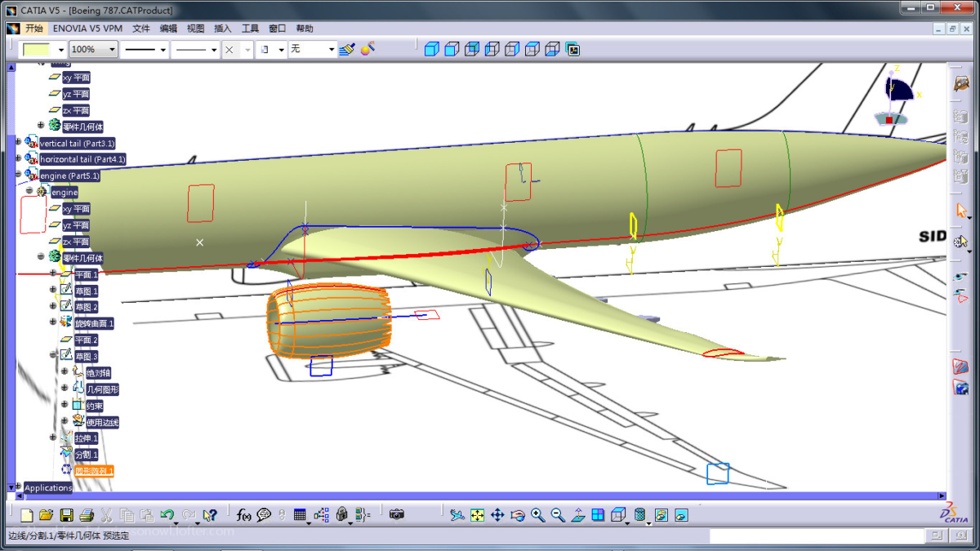Image resolution: width=980 pixels, height=551 pixels.
Task: Click the Capture camera icon
Action: point(397,515)
